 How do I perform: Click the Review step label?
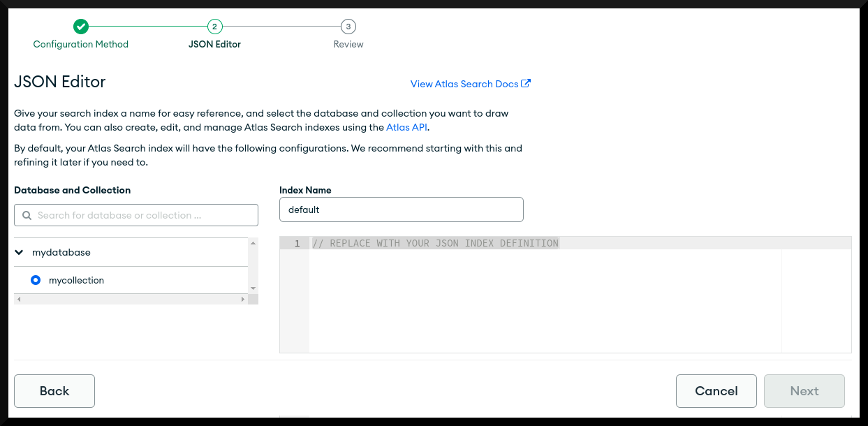(348, 43)
